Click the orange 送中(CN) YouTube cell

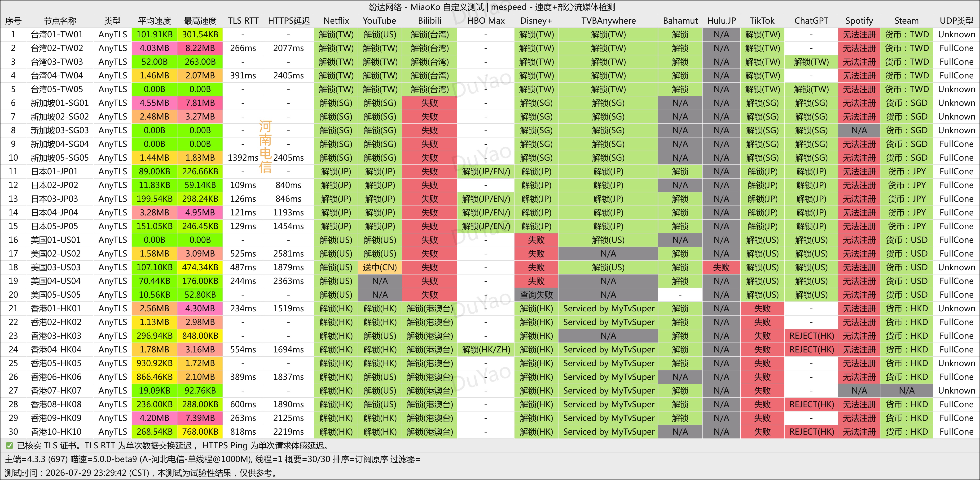click(380, 268)
